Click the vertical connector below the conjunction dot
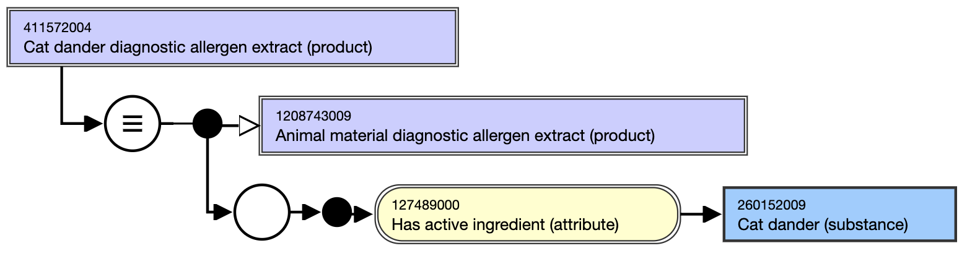Viewport: 980px width, 256px height. tap(208, 175)
